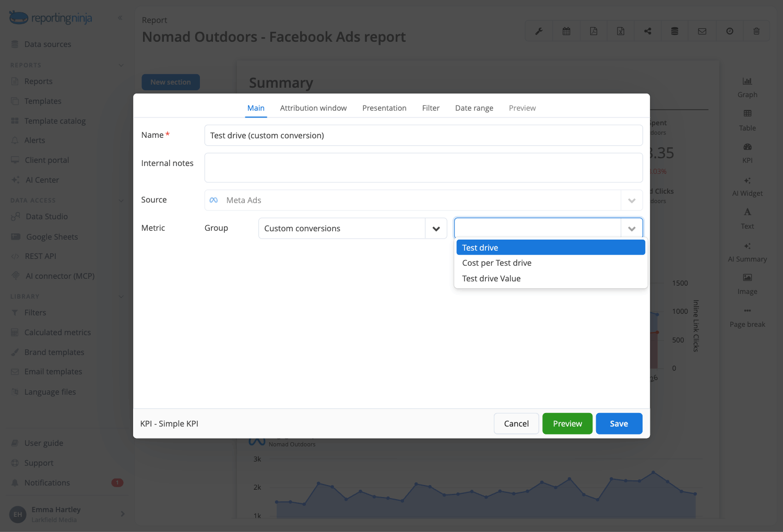Export report with the Excel icon
This screenshot has height=532, width=783.
point(621,31)
